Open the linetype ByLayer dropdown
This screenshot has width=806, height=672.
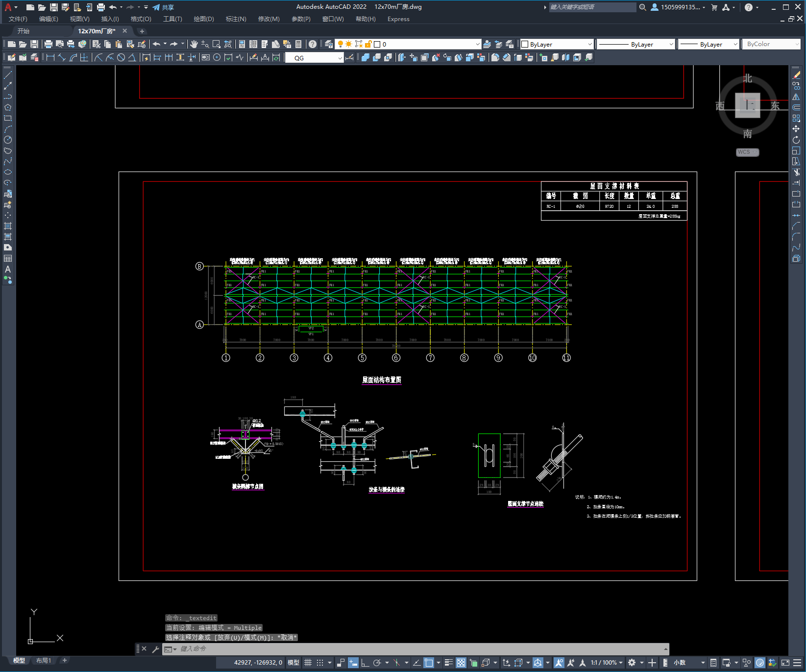[x=636, y=44]
